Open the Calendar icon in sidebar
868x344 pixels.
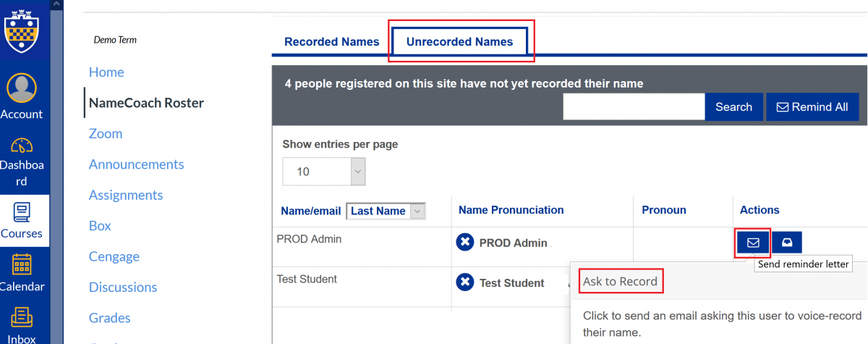click(x=22, y=265)
